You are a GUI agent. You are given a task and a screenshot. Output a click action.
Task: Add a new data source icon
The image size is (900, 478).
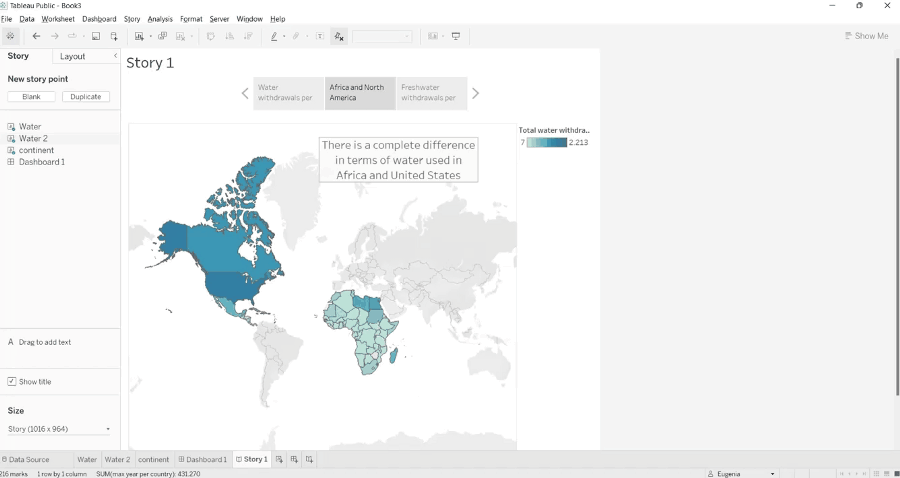(x=114, y=36)
